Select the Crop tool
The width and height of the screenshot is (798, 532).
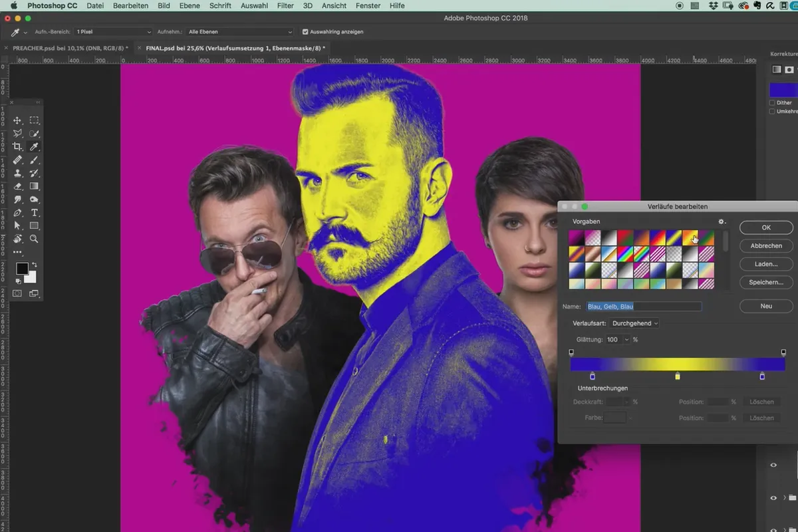point(17,147)
